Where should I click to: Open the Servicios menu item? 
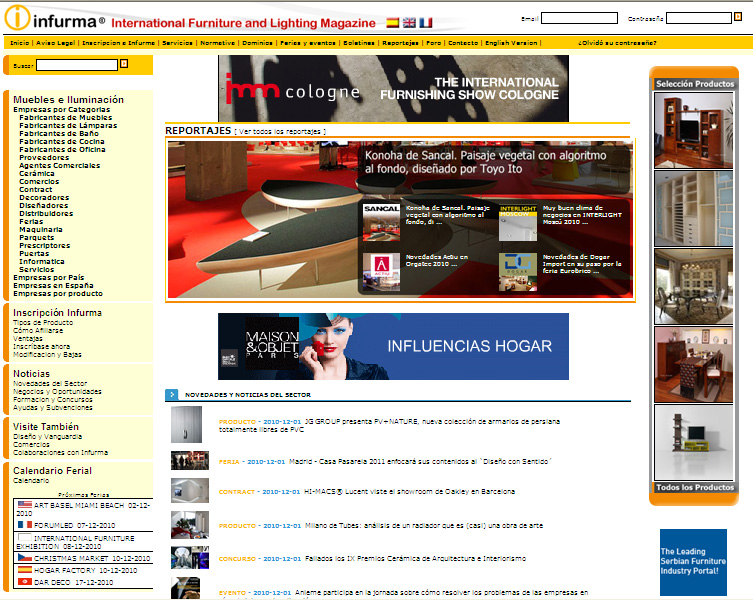[x=177, y=43]
